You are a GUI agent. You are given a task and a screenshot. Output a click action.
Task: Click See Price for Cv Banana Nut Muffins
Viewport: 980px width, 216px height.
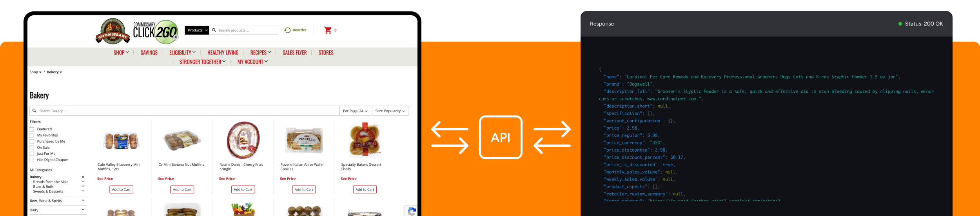pyautogui.click(x=166, y=179)
